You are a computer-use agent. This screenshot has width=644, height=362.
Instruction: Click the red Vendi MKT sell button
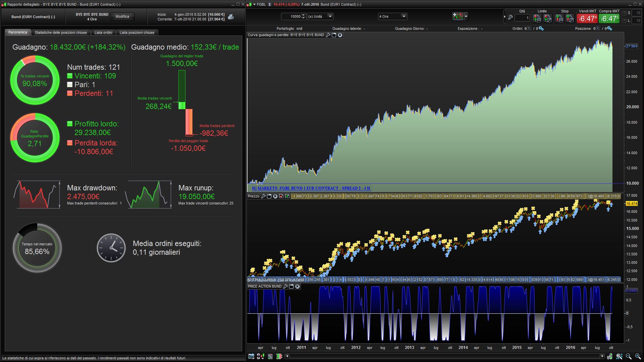click(x=587, y=18)
